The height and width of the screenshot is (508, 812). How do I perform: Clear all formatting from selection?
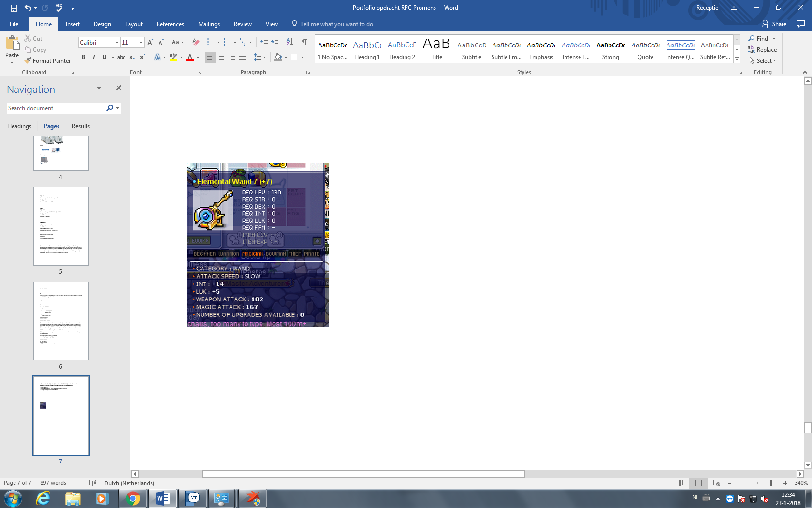[x=196, y=43]
